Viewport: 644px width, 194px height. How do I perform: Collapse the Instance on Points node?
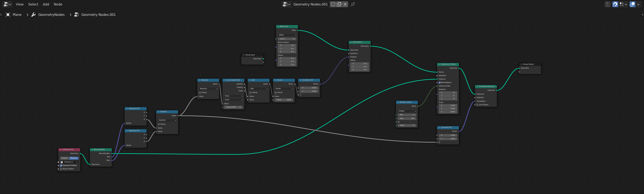coord(439,64)
